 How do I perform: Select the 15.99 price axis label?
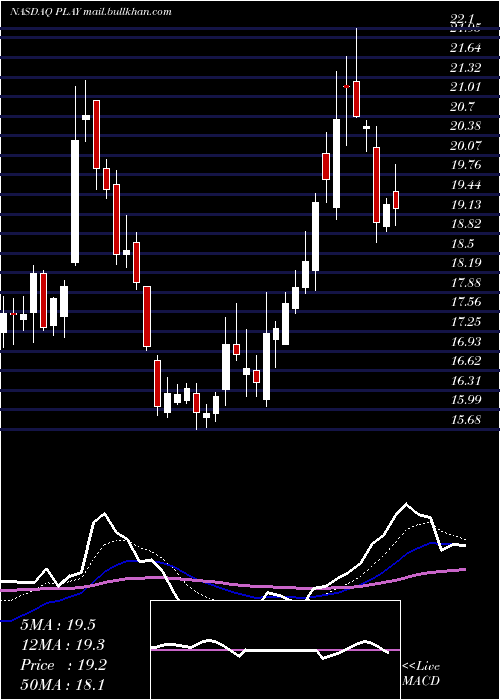pyautogui.click(x=466, y=400)
